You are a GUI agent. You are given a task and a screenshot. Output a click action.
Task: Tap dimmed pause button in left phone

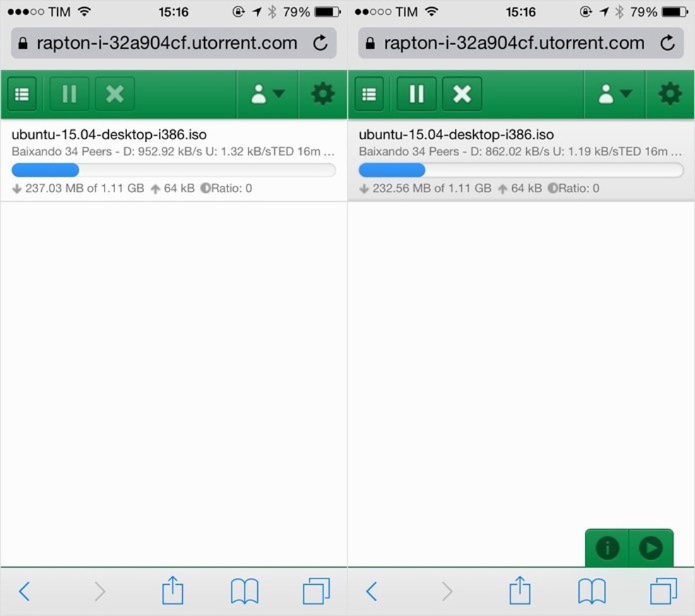click(x=69, y=94)
